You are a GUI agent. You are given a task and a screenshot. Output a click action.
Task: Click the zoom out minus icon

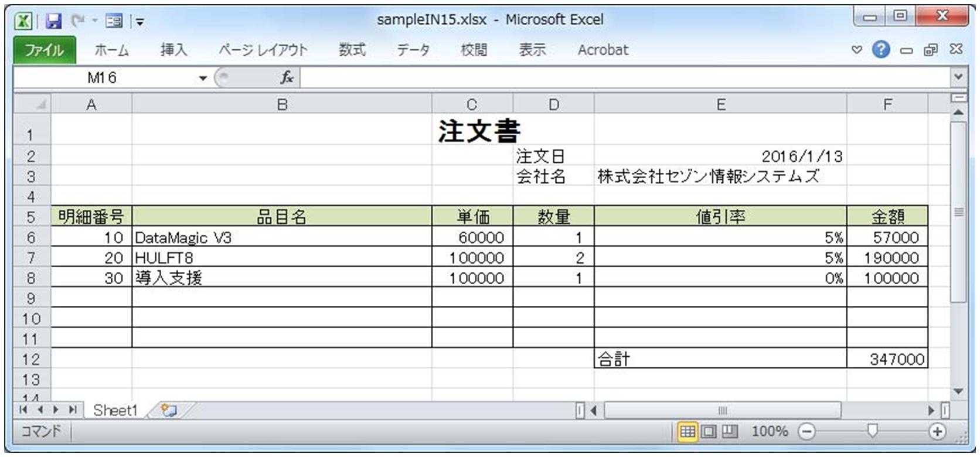tap(807, 432)
